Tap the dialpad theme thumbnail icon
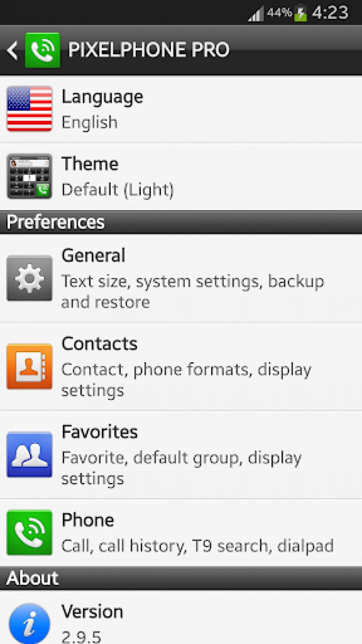The width and height of the screenshot is (362, 644). [x=29, y=176]
